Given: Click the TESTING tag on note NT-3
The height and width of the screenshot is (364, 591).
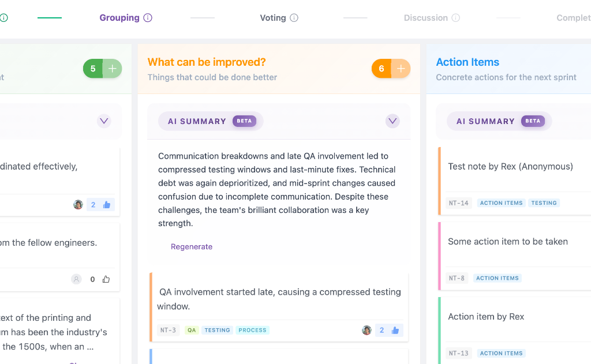Looking at the screenshot, I should tap(217, 330).
